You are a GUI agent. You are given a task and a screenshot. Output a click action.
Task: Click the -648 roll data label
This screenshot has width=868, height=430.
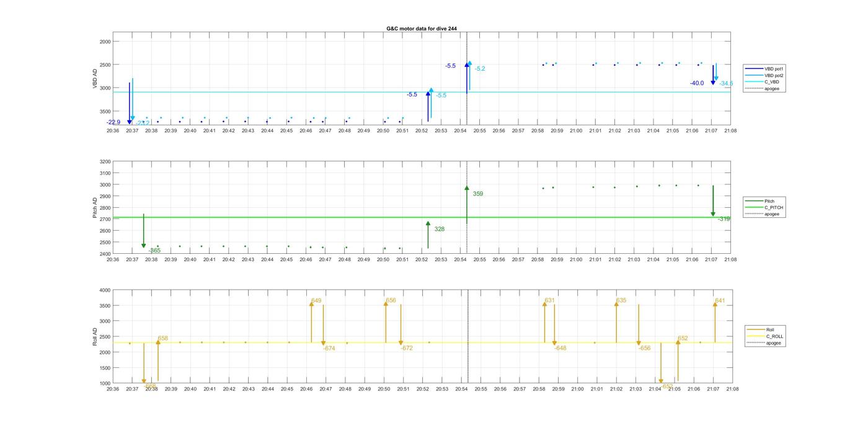(560, 348)
